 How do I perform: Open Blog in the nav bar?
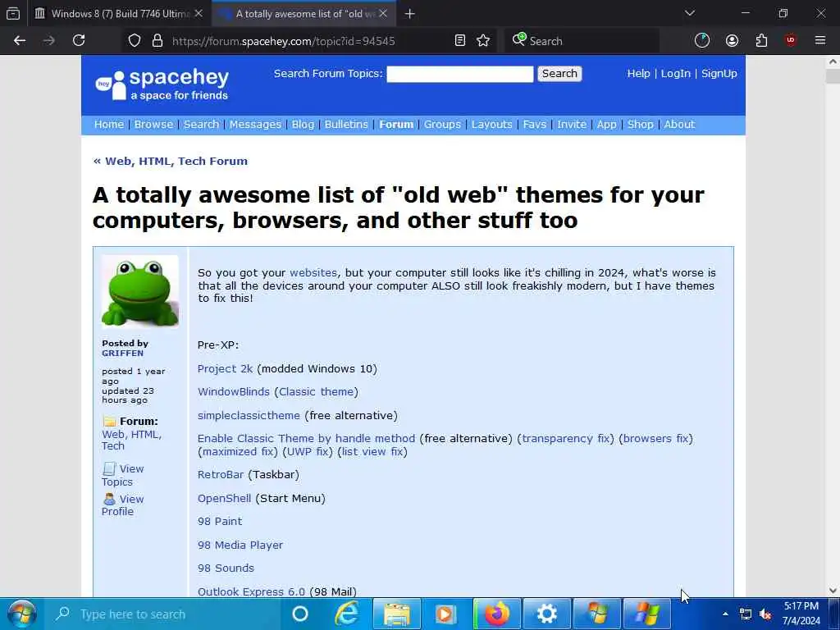click(303, 125)
